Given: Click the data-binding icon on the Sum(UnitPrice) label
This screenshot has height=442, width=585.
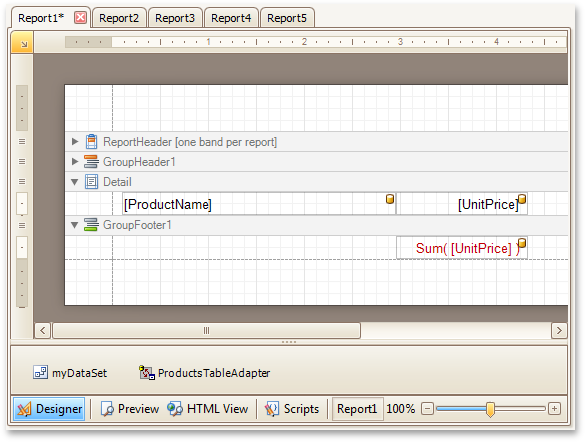Looking at the screenshot, I should 522,243.
